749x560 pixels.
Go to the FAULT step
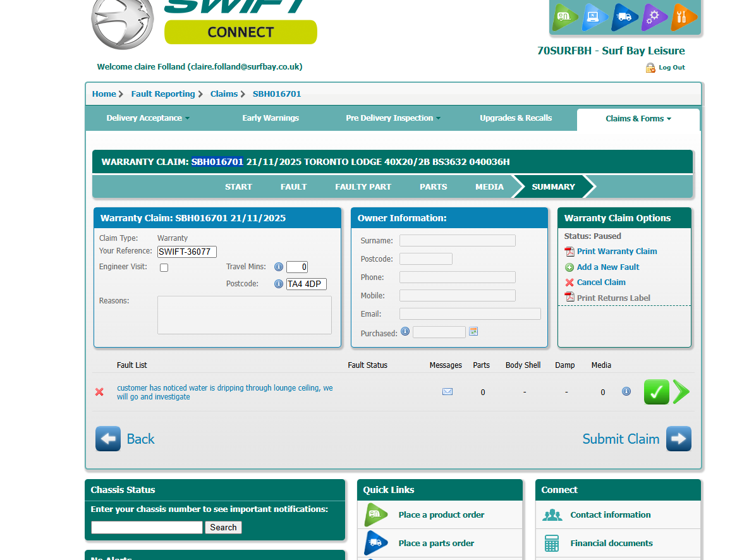point(294,187)
